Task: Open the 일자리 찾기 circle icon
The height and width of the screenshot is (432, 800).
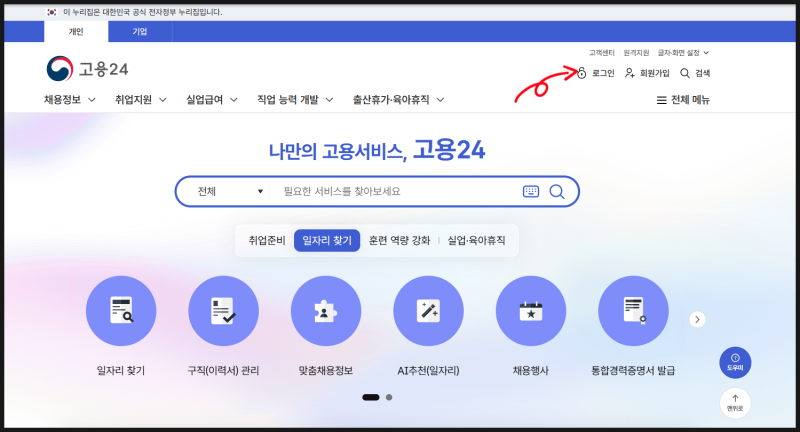Action: [121, 311]
